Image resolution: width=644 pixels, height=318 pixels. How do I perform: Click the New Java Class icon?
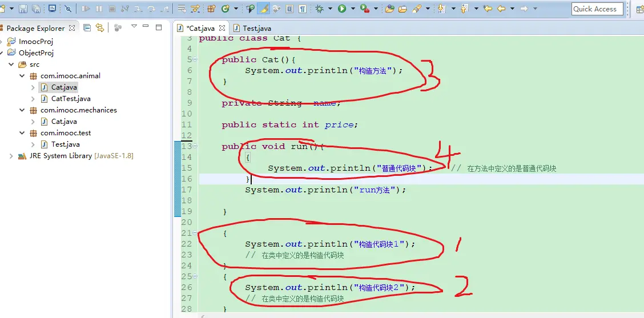pos(226,9)
